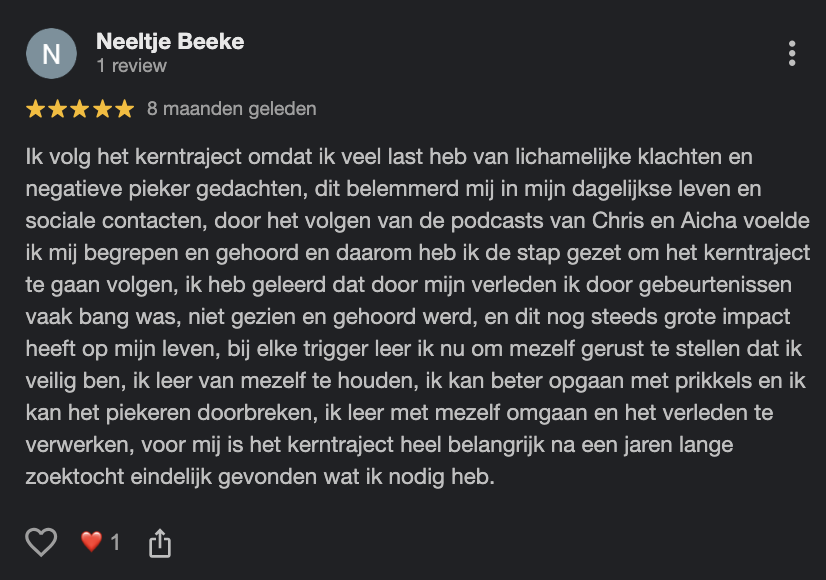Screen dimensions: 826x580
Task: Click the round "N" profile avatar
Action: 51,53
